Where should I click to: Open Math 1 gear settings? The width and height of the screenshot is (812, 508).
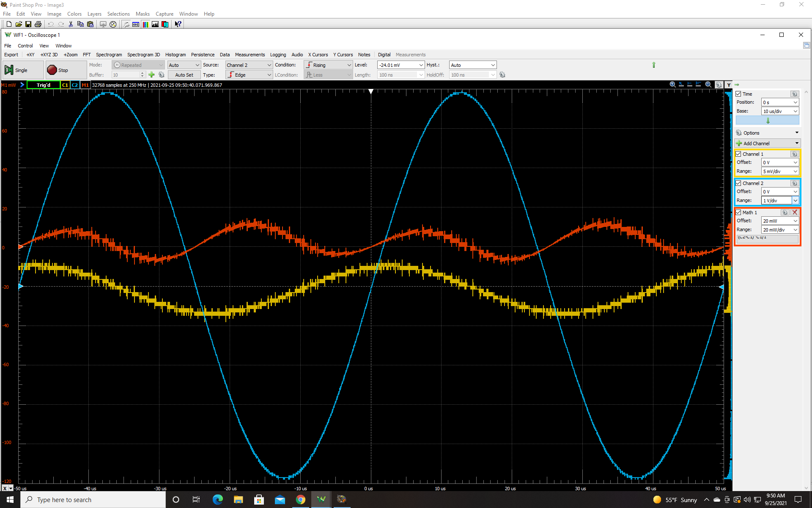point(785,213)
